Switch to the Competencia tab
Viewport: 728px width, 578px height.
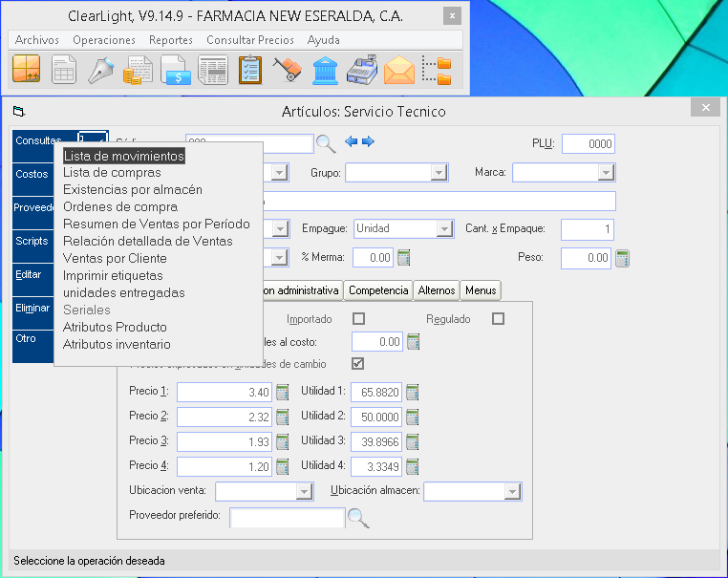(378, 290)
